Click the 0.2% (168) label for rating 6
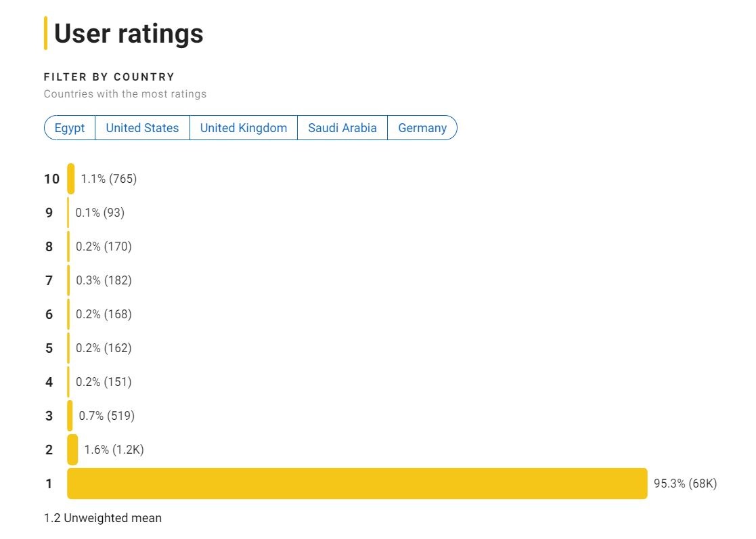The height and width of the screenshot is (539, 756). tap(104, 314)
